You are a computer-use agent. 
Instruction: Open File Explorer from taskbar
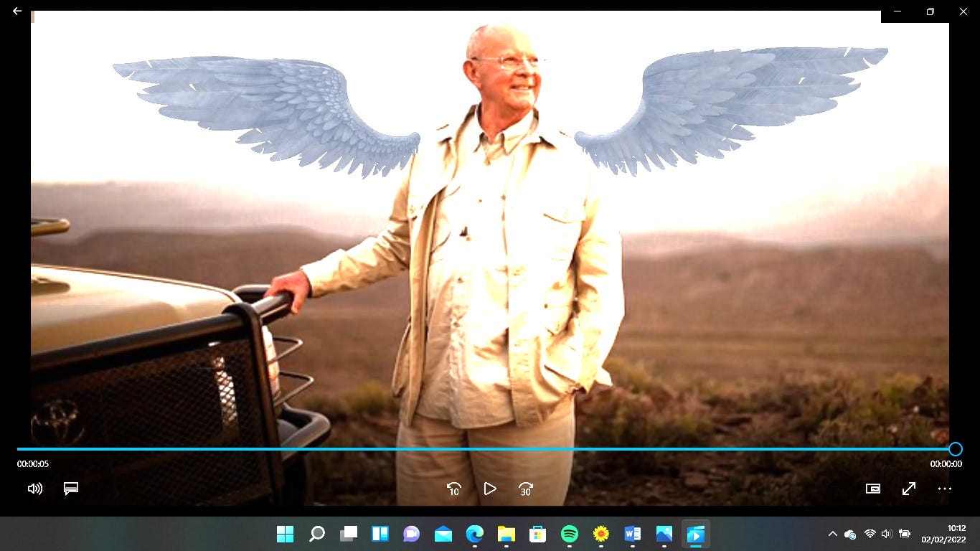(x=507, y=534)
